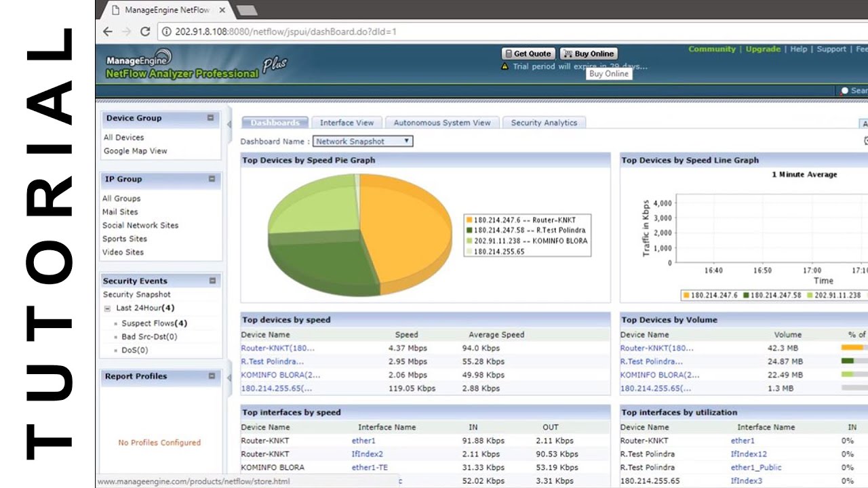The width and height of the screenshot is (868, 488).
Task: Open Router-KNKT in Top devices by speed
Action: pyautogui.click(x=278, y=348)
